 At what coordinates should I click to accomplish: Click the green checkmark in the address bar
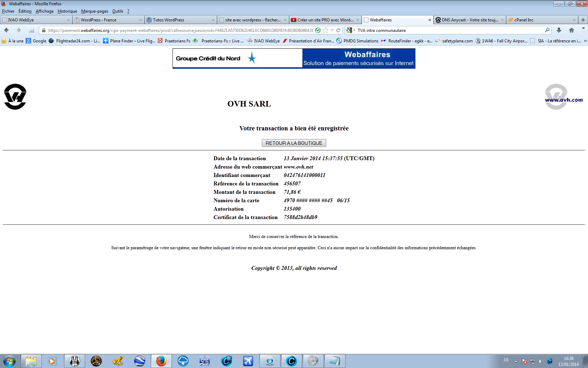pos(318,30)
